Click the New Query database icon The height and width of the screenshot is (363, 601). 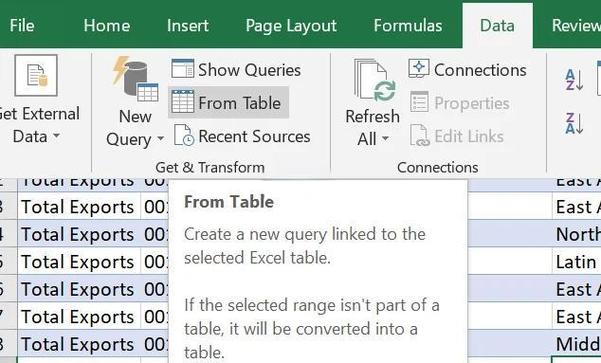[135, 79]
